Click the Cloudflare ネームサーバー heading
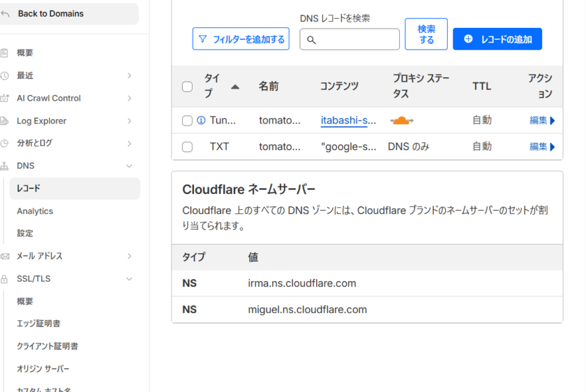Screen dimensions: 586x392 [249, 190]
